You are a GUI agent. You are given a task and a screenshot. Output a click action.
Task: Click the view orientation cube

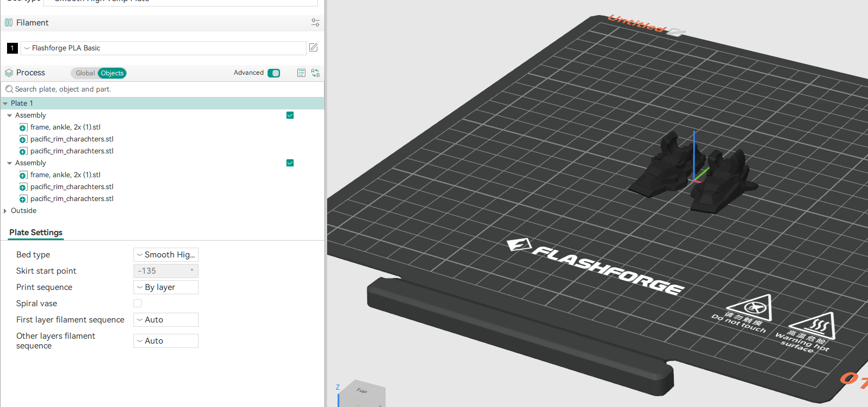tap(361, 394)
